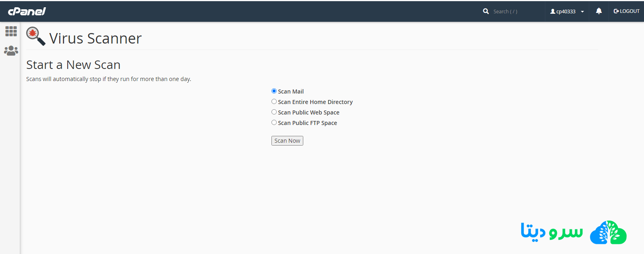The image size is (644, 254).
Task: Click the user silhouette icon beside cp40333
Action: [x=553, y=12]
